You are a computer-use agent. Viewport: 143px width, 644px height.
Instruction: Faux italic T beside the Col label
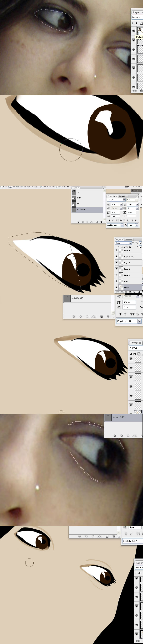coord(125,314)
